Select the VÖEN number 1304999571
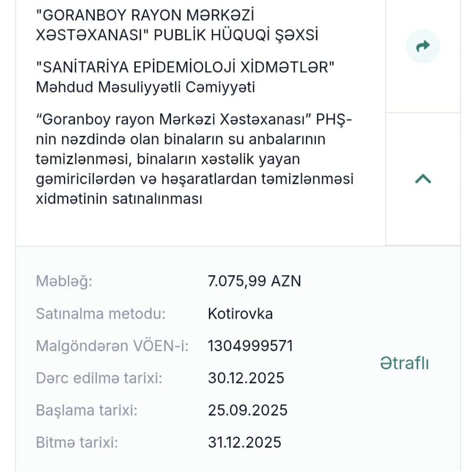The width and height of the screenshot is (476, 471). click(x=250, y=346)
